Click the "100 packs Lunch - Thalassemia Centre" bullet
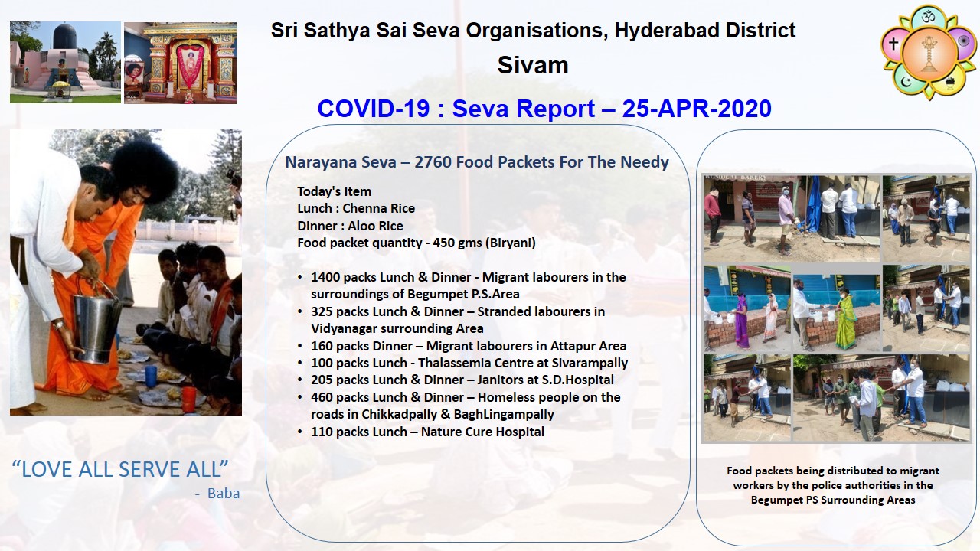This screenshot has width=980, height=551. coord(463,363)
